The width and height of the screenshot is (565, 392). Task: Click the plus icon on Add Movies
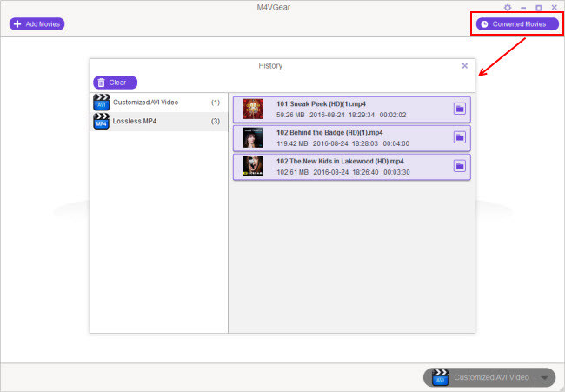point(17,24)
